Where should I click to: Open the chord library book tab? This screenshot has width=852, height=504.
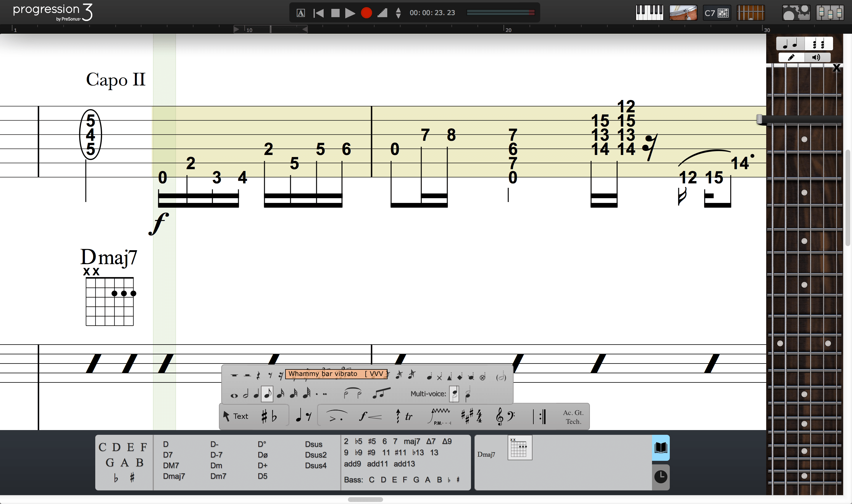tap(661, 448)
